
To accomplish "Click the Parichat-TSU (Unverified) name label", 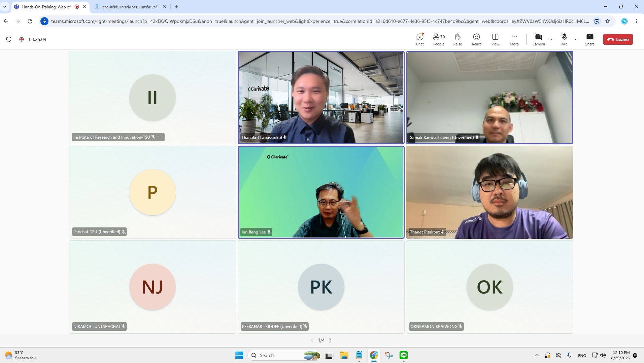I will coord(97,232).
